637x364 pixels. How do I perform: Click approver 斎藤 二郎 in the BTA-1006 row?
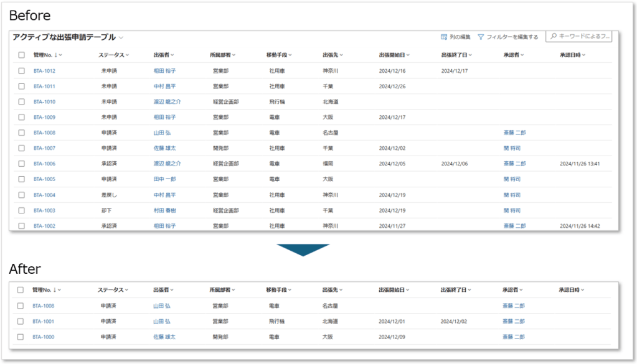click(514, 164)
